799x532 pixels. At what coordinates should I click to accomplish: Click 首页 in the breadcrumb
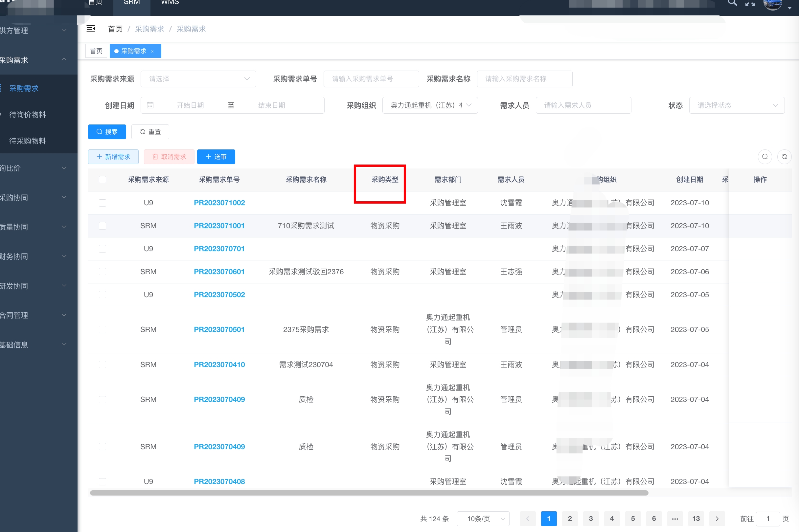115,29
